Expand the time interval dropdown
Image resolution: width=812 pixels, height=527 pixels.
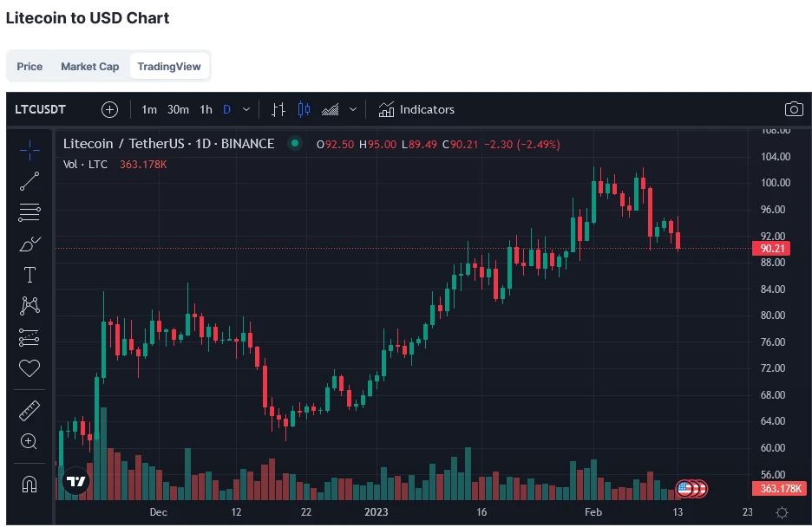point(246,109)
